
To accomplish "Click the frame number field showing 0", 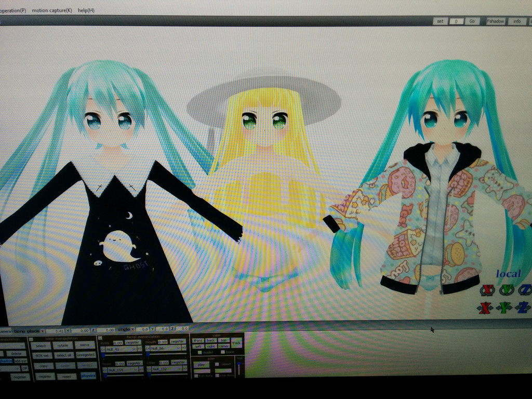I will pos(456,21).
